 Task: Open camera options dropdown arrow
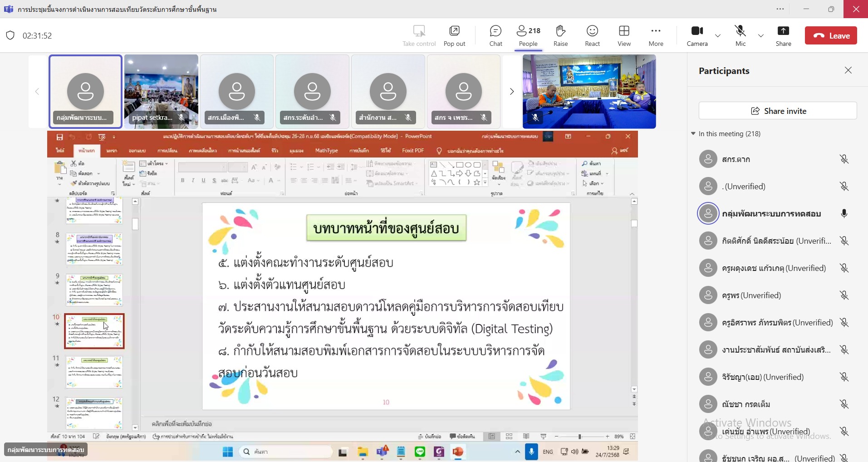click(717, 36)
